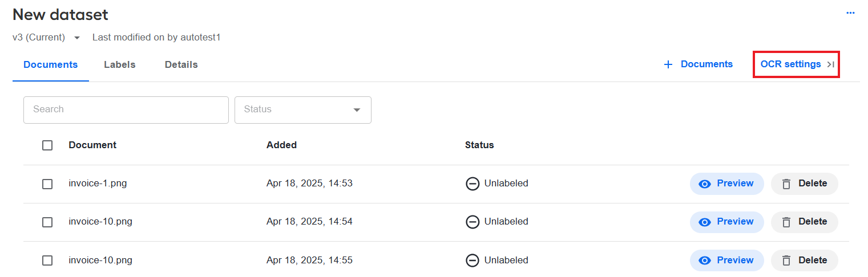Delete the middle invoice-10.png document
The height and width of the screenshot is (277, 868).
point(805,222)
